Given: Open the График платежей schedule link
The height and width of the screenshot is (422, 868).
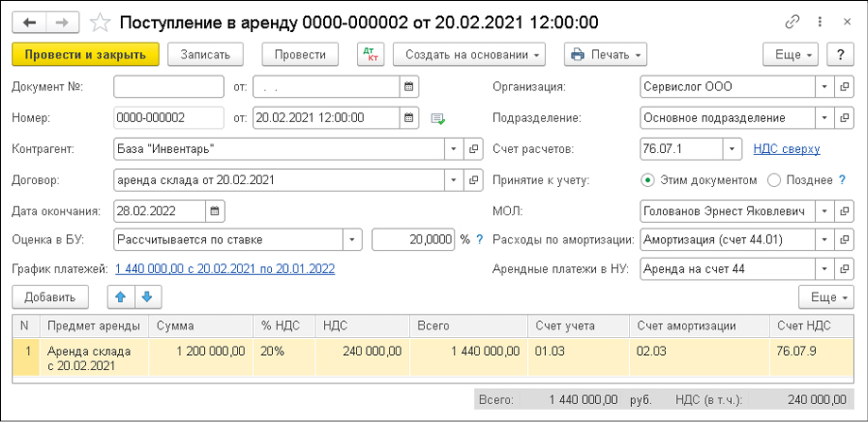Looking at the screenshot, I should tap(225, 269).
